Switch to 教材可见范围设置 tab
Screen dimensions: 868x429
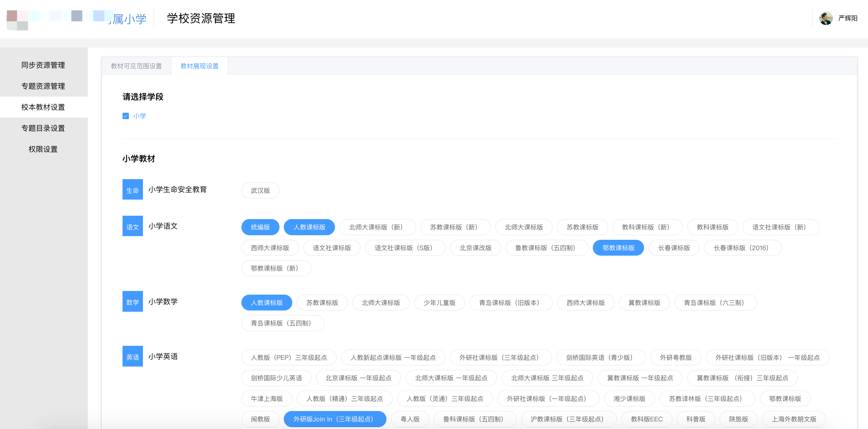[136, 66]
